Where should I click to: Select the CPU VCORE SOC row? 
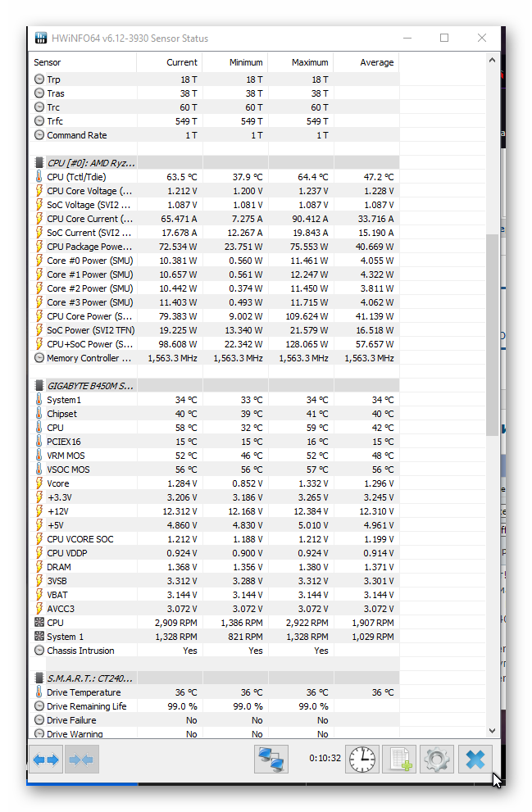point(215,539)
